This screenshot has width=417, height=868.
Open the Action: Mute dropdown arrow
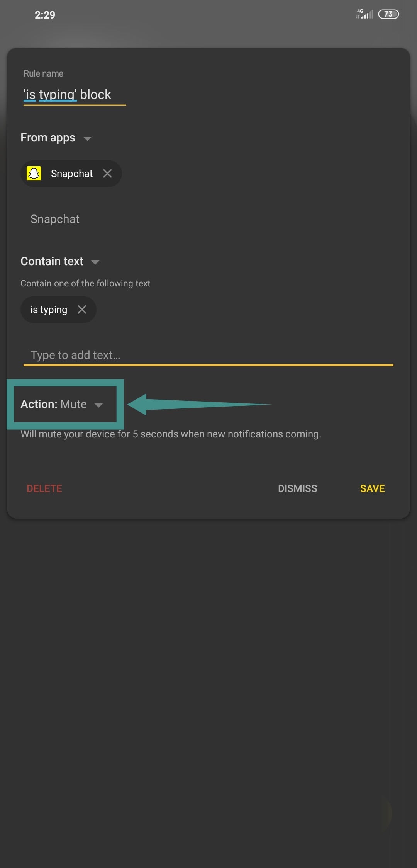99,405
